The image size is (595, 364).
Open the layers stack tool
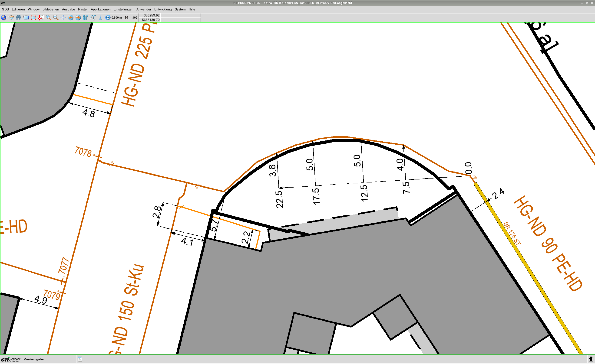click(11, 18)
